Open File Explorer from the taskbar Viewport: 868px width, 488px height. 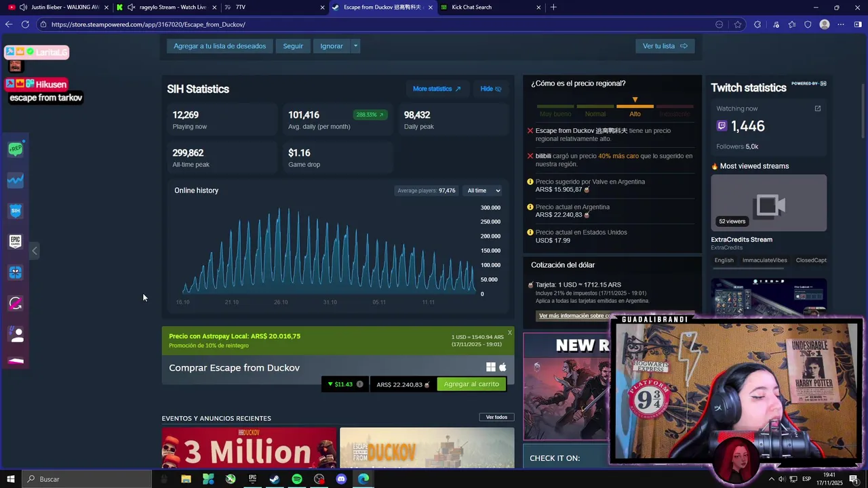[186, 479]
